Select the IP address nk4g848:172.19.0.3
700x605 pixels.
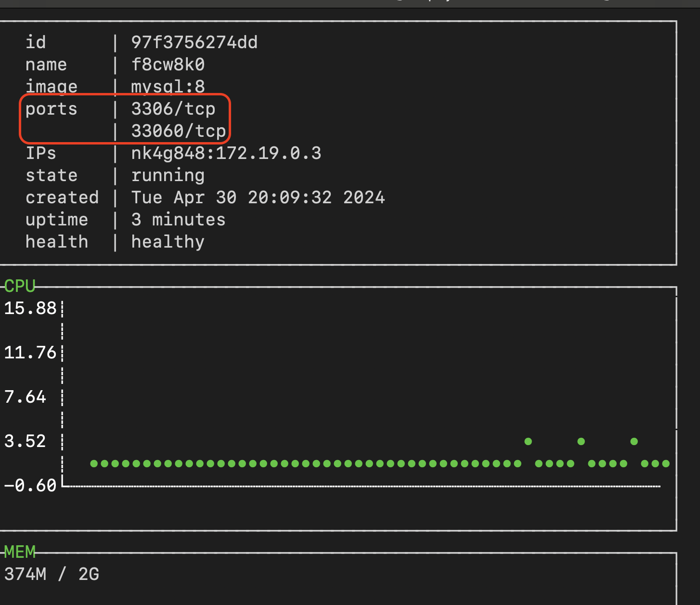pyautogui.click(x=226, y=153)
